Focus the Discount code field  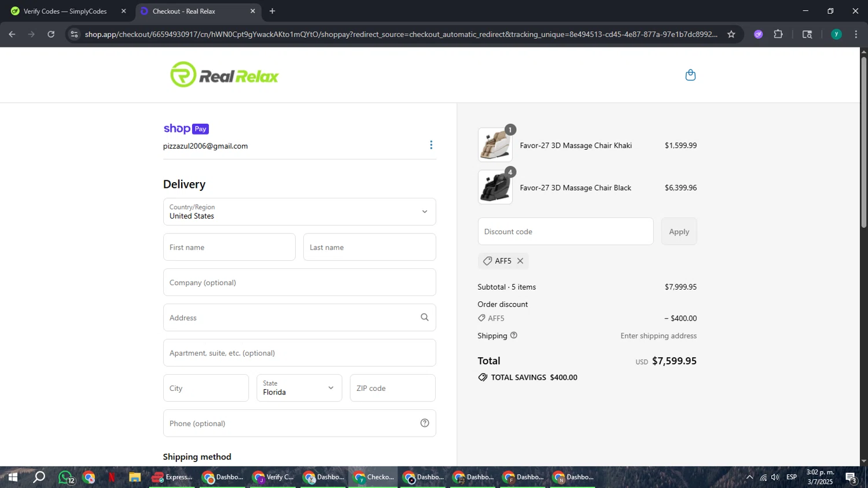pyautogui.click(x=565, y=231)
